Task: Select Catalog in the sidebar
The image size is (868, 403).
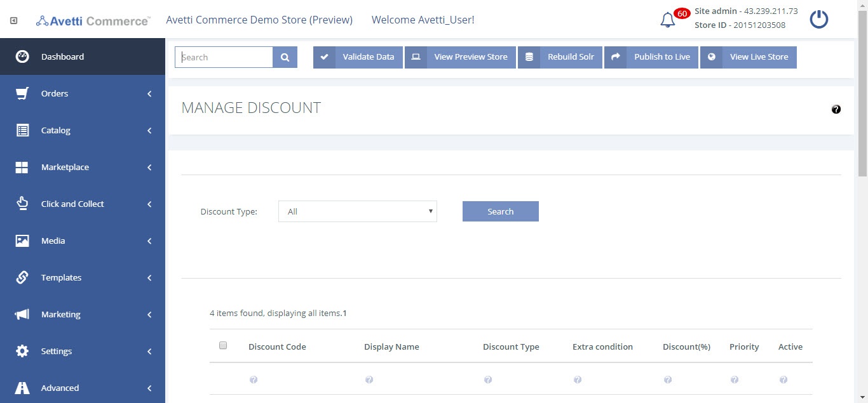Action: pyautogui.click(x=83, y=130)
